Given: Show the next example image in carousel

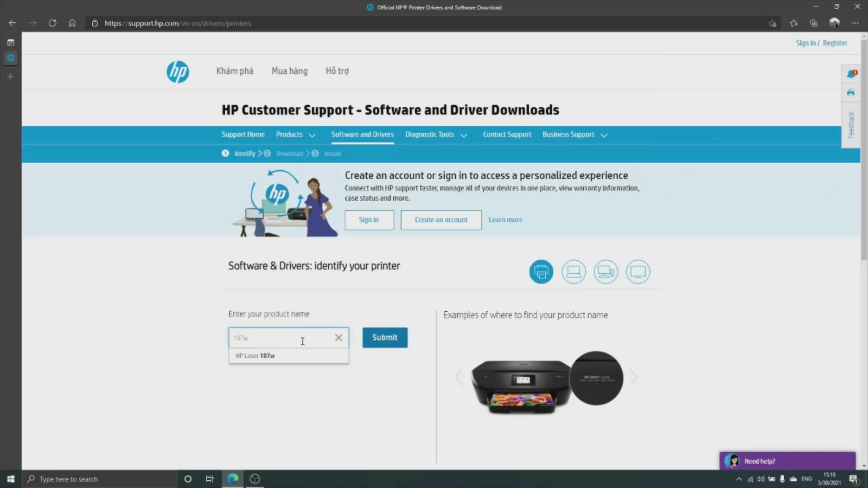Looking at the screenshot, I should pyautogui.click(x=633, y=377).
